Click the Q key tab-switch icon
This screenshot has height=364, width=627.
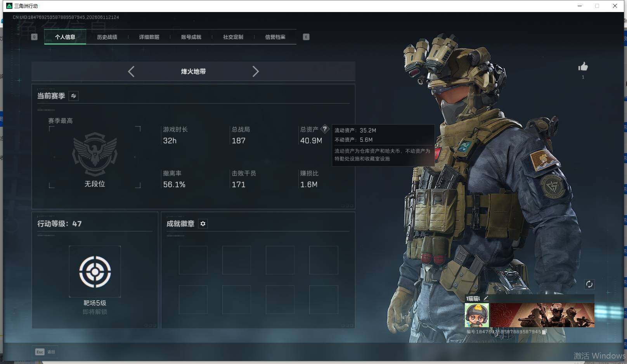point(34,37)
